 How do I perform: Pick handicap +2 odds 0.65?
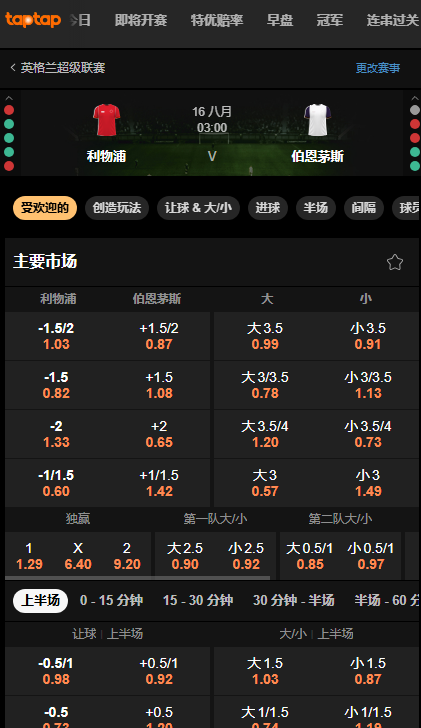coord(159,434)
